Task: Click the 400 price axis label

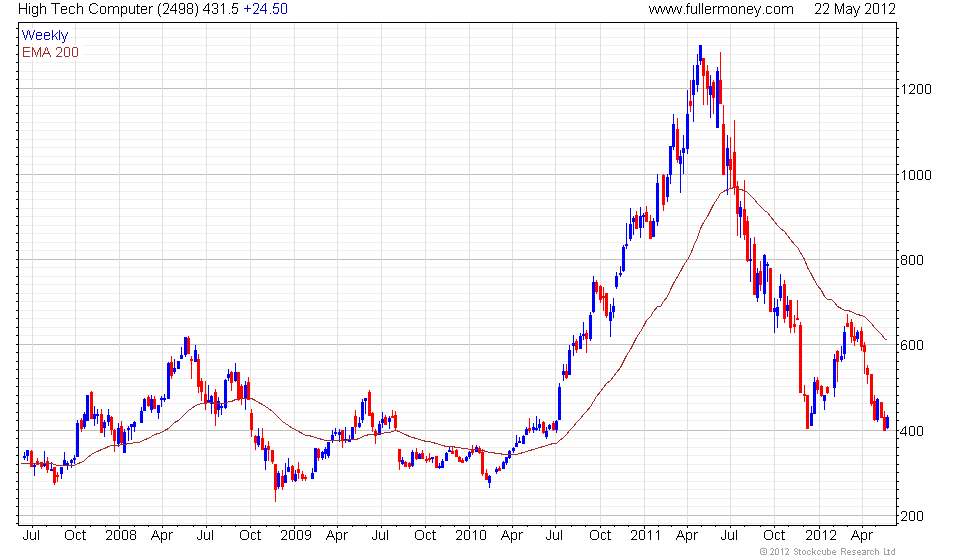Action: (911, 431)
